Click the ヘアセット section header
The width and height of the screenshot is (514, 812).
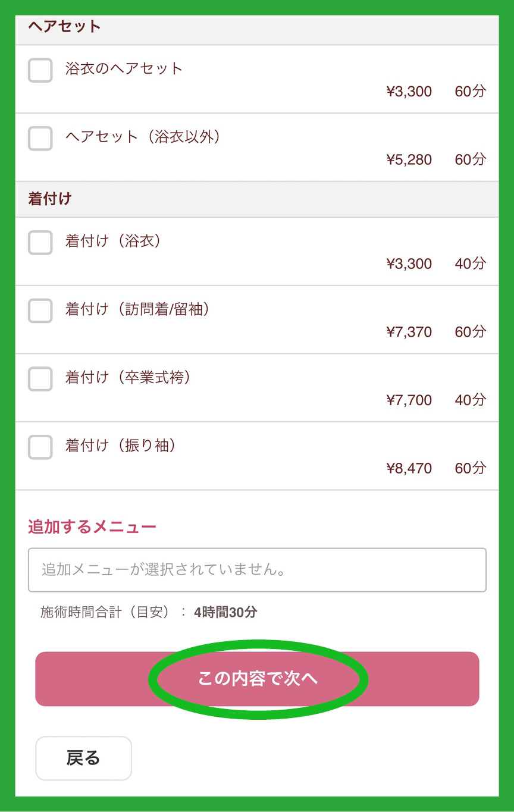(64, 27)
